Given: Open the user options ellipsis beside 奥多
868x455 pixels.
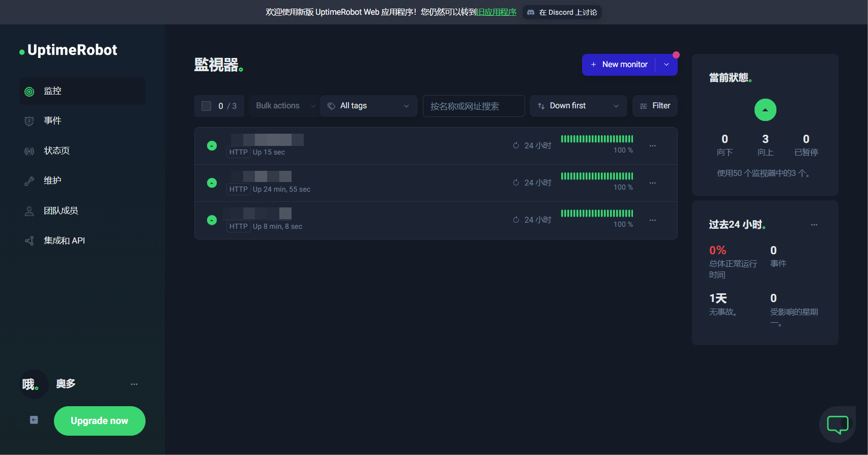Looking at the screenshot, I should (134, 384).
